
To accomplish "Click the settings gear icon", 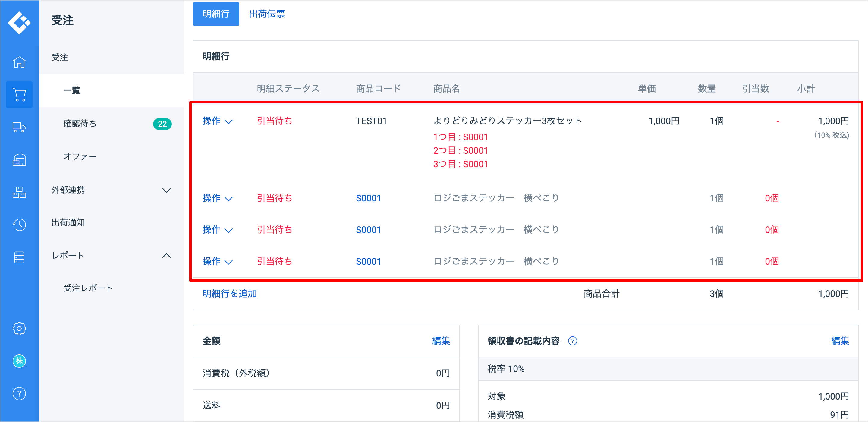I will click(19, 328).
